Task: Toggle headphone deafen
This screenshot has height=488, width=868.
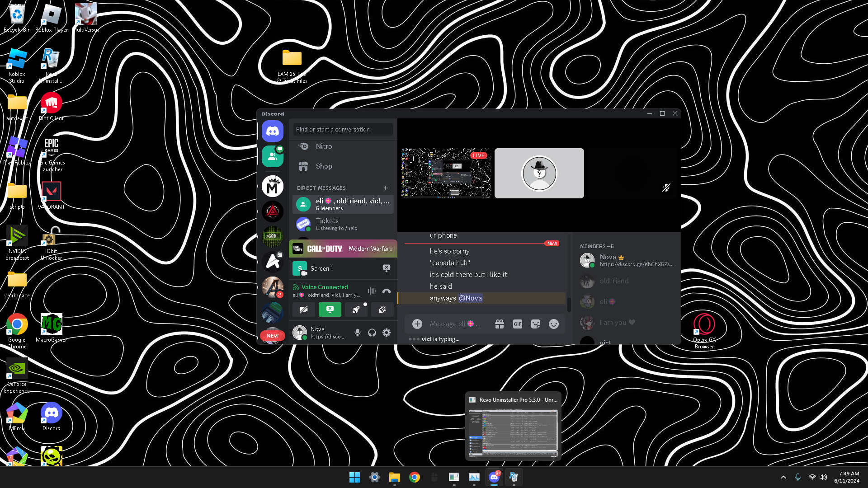Action: 372,333
